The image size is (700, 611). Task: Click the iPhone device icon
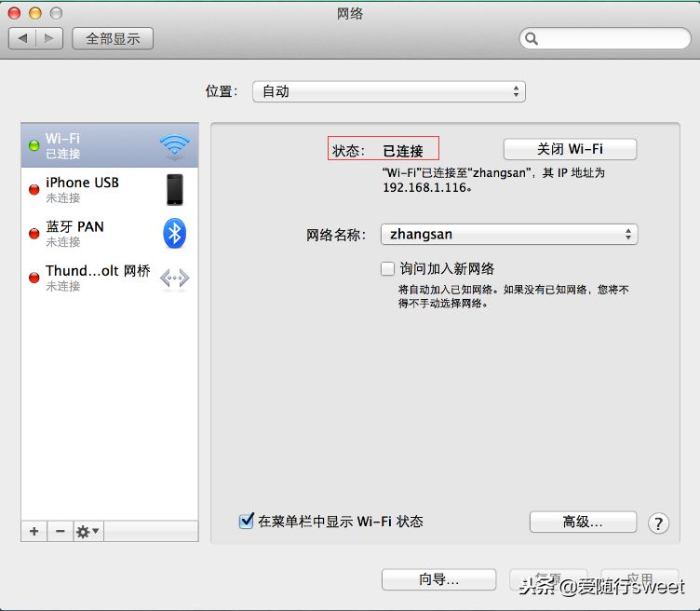tap(175, 189)
